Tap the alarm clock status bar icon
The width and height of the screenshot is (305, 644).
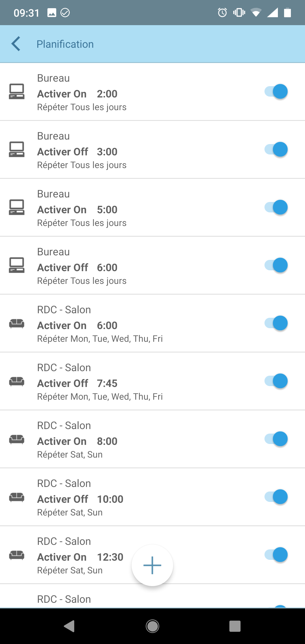(222, 13)
